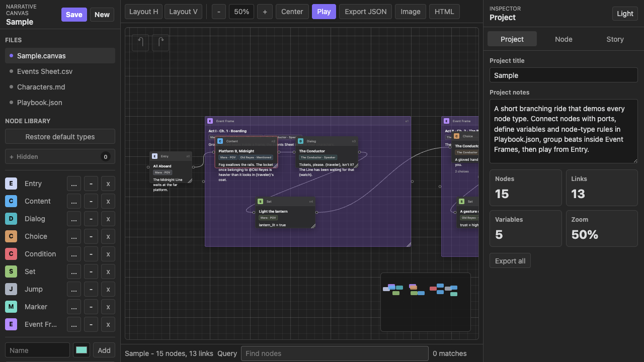
Task: Open Sample.canvas file
Action: click(60, 56)
